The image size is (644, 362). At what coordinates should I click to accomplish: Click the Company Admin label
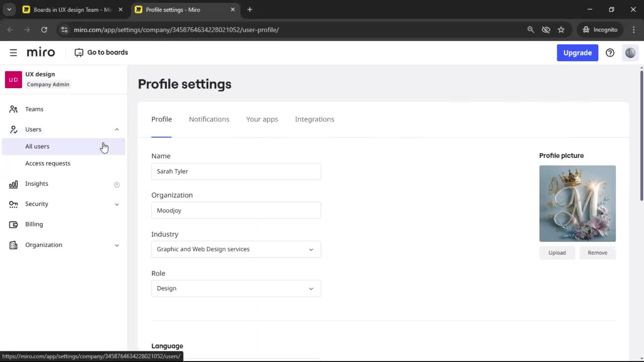click(48, 84)
